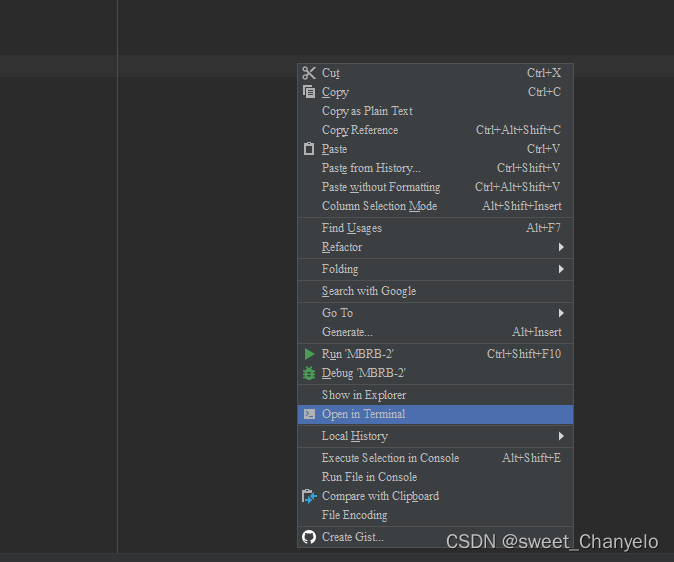Image resolution: width=674 pixels, height=562 pixels.
Task: Click the Alt+Shift+Insert shortcut text
Action: (522, 206)
